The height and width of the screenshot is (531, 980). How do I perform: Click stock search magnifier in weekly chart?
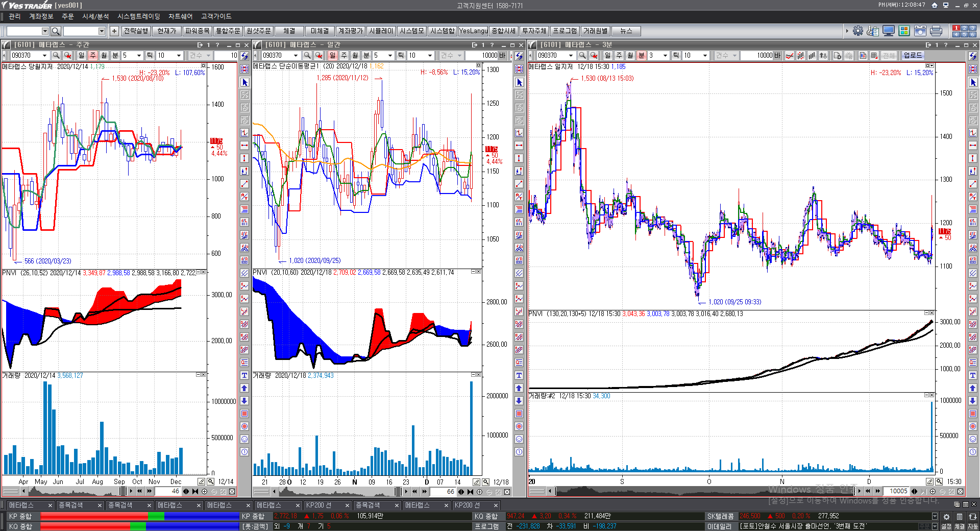56,56
